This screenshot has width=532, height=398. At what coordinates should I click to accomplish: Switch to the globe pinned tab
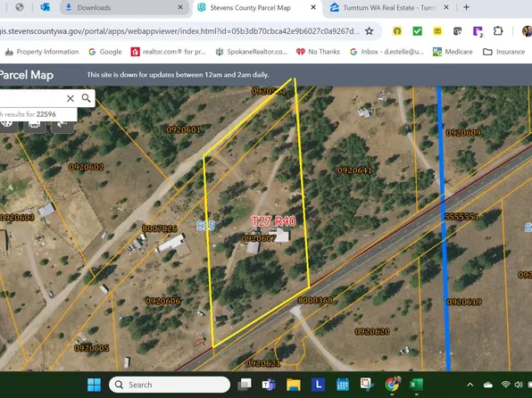click(x=20, y=7)
